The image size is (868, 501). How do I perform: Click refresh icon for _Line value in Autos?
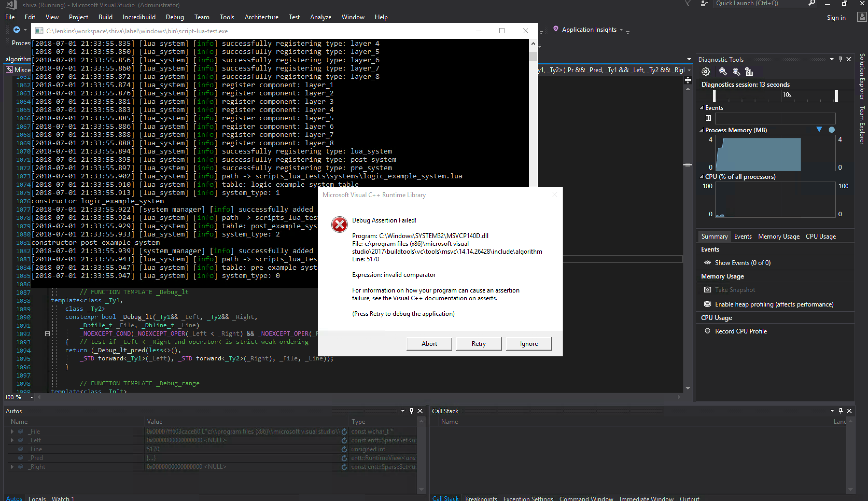click(x=344, y=449)
